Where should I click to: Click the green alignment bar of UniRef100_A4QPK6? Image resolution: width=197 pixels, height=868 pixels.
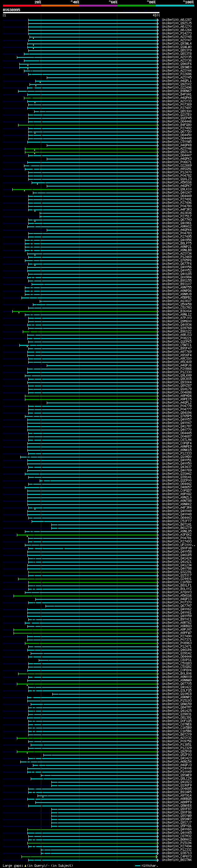(91, 98)
